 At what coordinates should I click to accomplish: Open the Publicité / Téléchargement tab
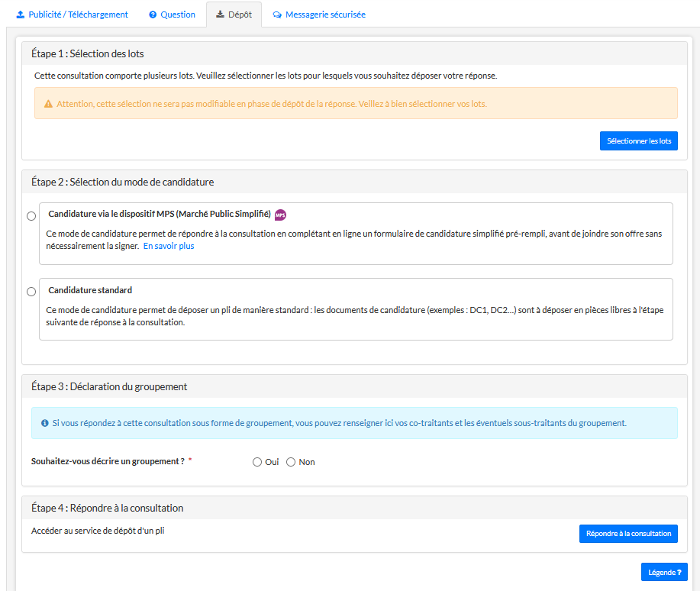tap(72, 15)
